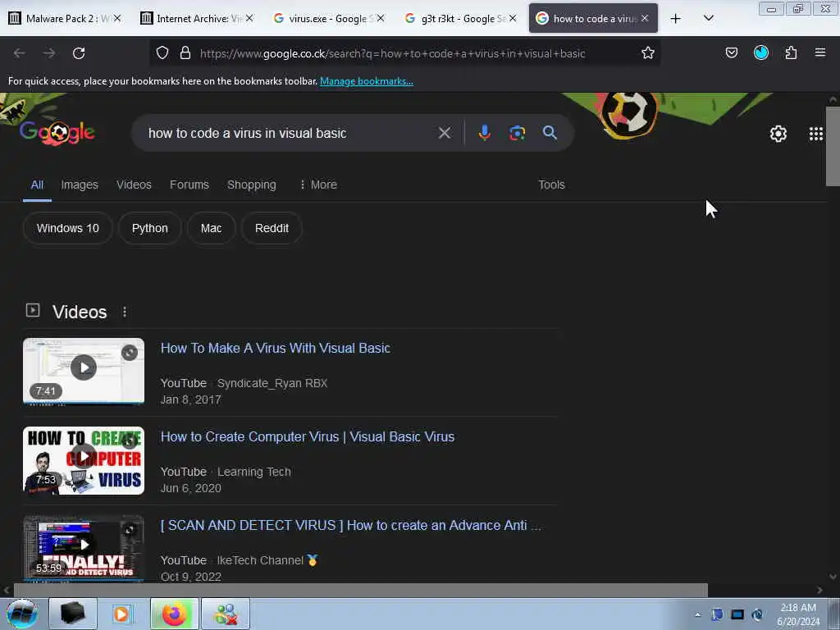Start voice search with microphone
Viewport: 840px width, 630px height.
[x=484, y=133]
